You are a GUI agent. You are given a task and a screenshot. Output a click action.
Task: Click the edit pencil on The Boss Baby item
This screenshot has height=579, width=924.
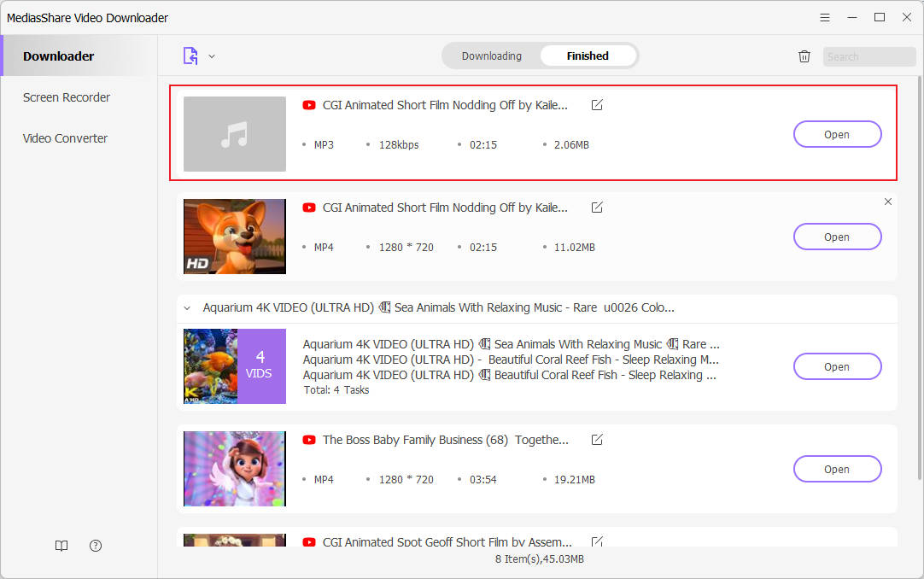pyautogui.click(x=596, y=439)
